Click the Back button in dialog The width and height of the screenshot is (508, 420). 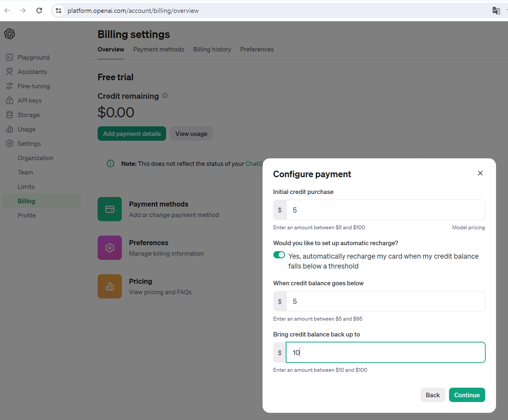click(x=433, y=395)
